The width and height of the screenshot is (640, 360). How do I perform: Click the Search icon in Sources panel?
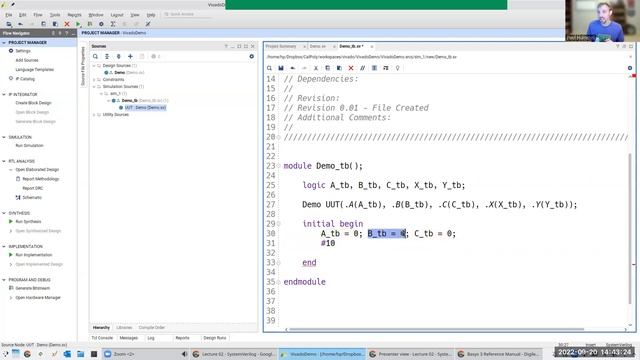[95, 56]
